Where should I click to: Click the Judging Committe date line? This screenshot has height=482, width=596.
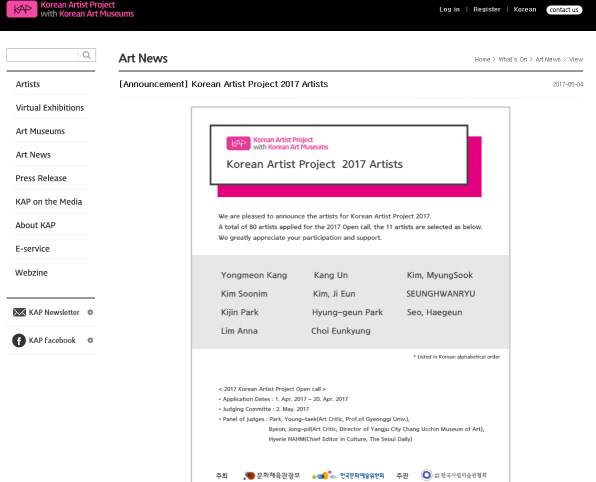264,409
